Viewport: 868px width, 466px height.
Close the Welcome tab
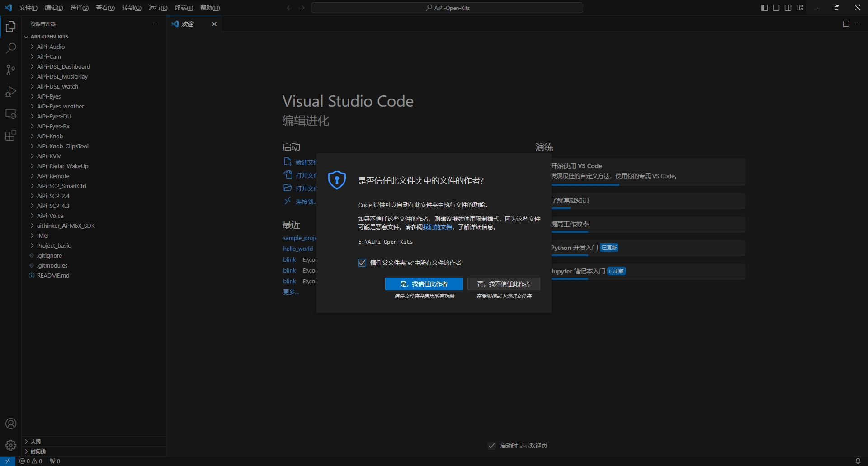click(214, 24)
